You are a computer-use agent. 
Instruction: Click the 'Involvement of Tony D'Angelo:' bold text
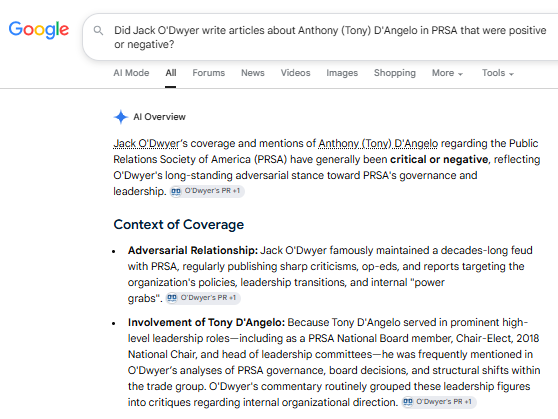tap(206, 322)
